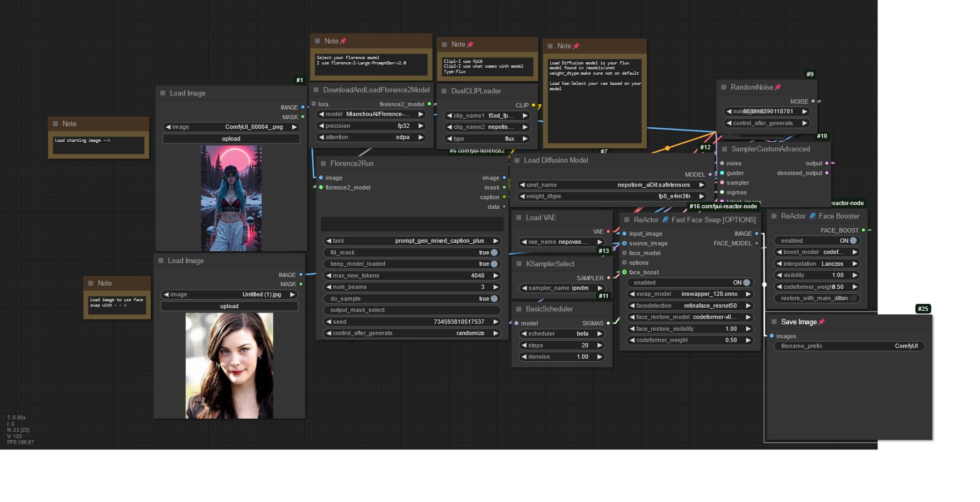Collapse the Save Image node title dot
980x502 pixels.
[774, 322]
